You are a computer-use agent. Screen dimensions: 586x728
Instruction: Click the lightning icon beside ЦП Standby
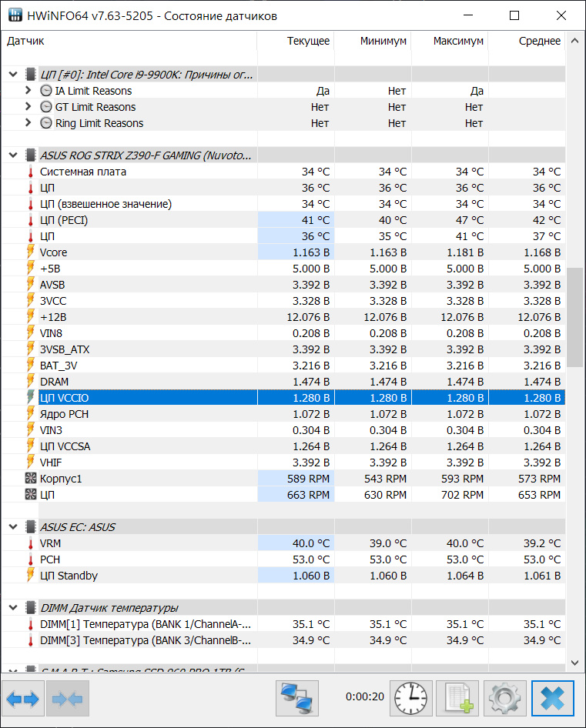(31, 576)
